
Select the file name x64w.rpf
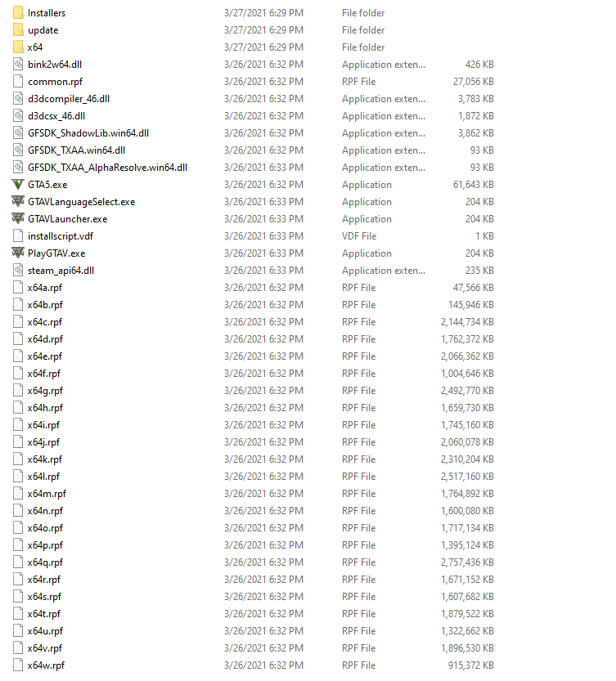pos(46,665)
